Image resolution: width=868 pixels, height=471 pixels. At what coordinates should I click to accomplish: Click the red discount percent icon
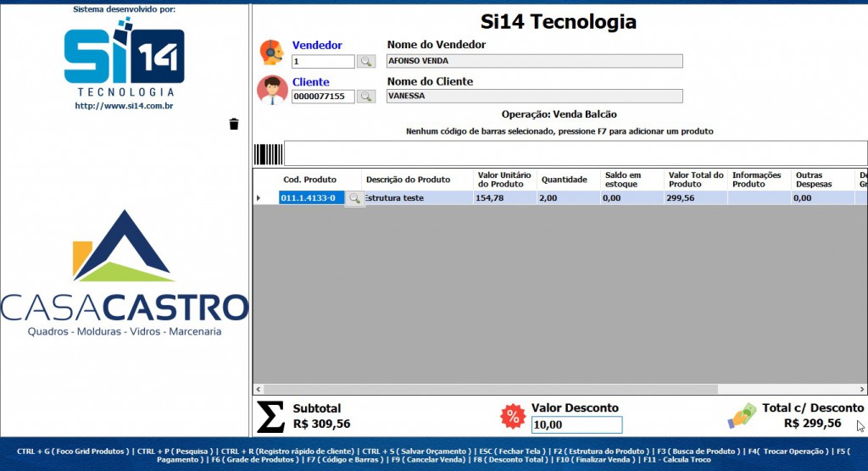click(513, 416)
